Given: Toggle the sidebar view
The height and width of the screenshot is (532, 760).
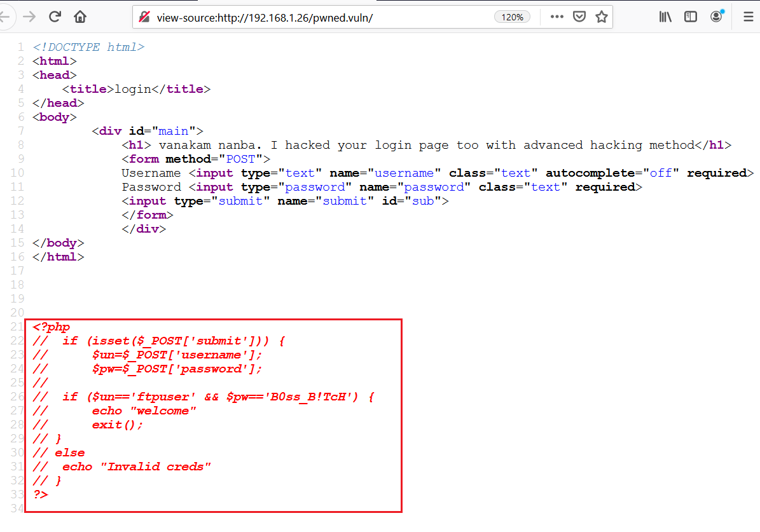Looking at the screenshot, I should pyautogui.click(x=691, y=17).
